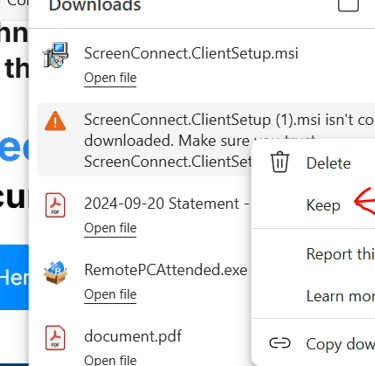This screenshot has height=366, width=375.
Task: Choose Learn more in the context menu
Action: tap(340, 296)
